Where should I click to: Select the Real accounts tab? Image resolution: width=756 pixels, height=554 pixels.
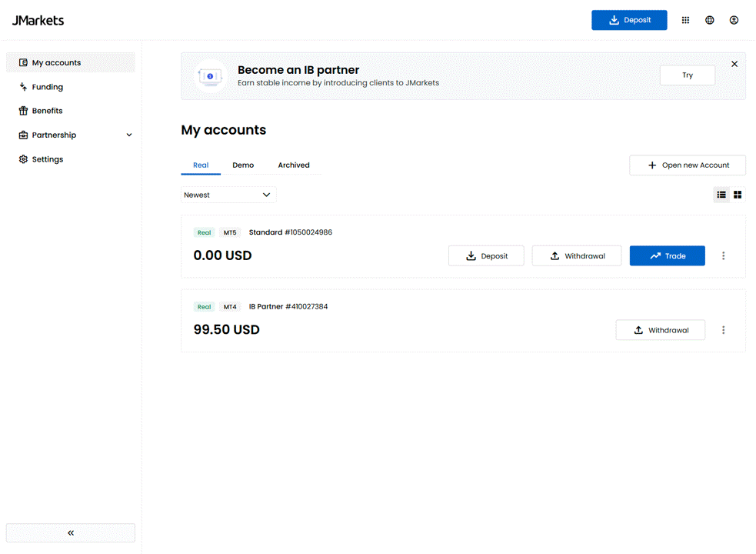[x=201, y=165]
